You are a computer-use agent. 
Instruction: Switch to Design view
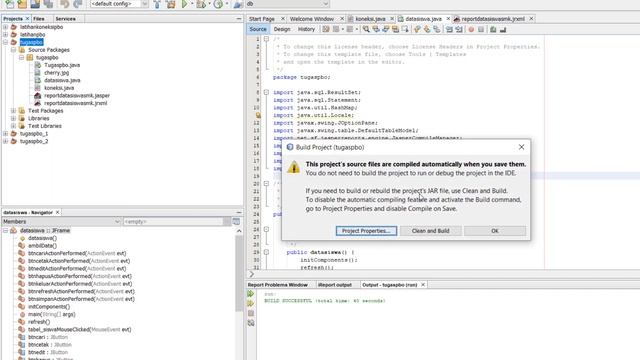282,29
